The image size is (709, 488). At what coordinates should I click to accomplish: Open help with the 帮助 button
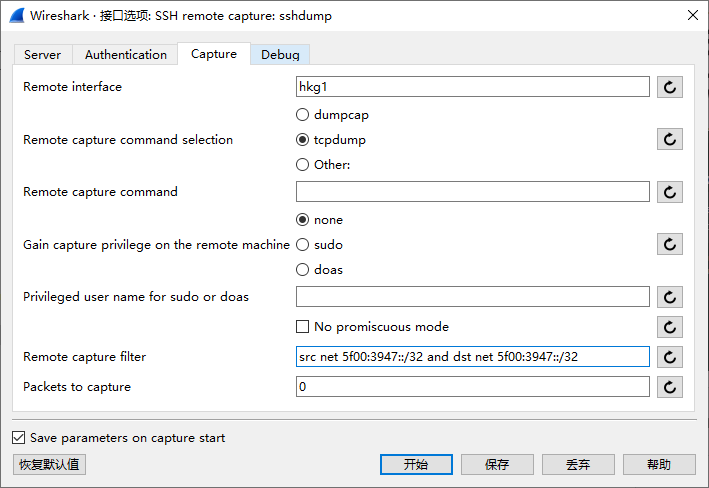[659, 464]
